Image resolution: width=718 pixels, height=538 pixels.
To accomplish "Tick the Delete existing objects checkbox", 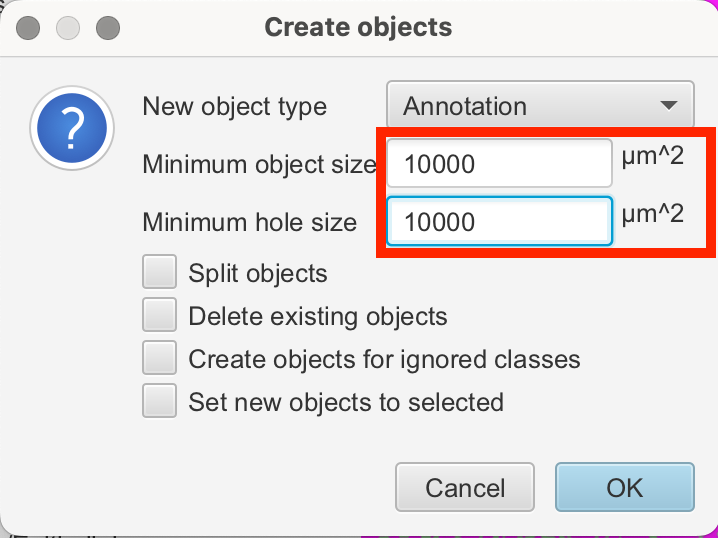I will (160, 316).
